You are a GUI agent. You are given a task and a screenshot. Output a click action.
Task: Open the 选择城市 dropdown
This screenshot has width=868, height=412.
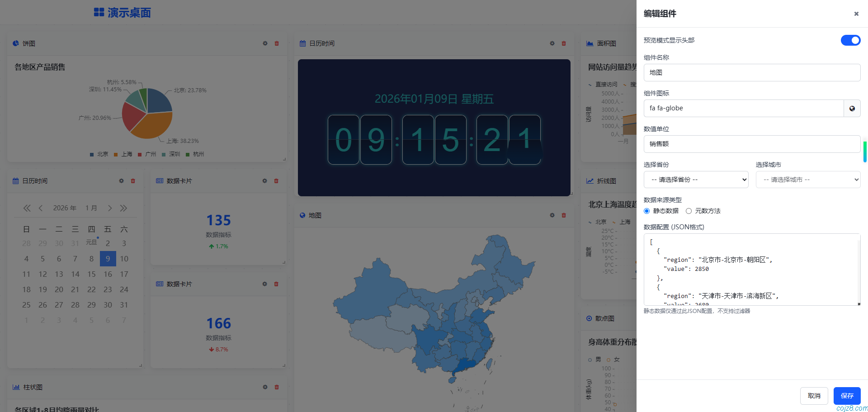pos(808,180)
